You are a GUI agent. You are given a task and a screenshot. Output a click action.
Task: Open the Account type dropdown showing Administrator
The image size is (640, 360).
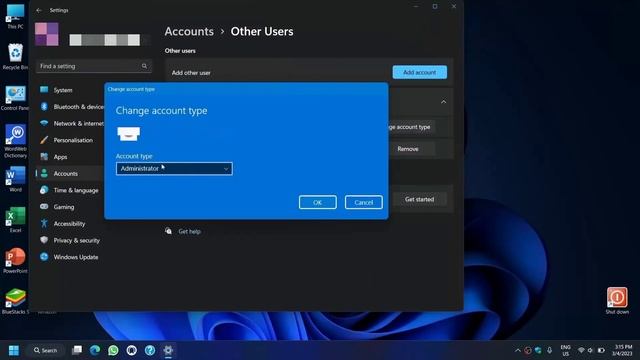click(x=174, y=169)
